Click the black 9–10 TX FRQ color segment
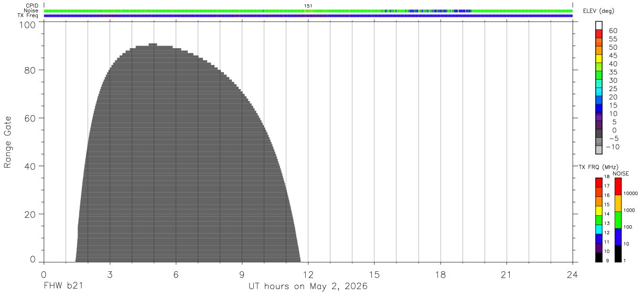Viewport: 644px width, 297px height. coord(599,257)
